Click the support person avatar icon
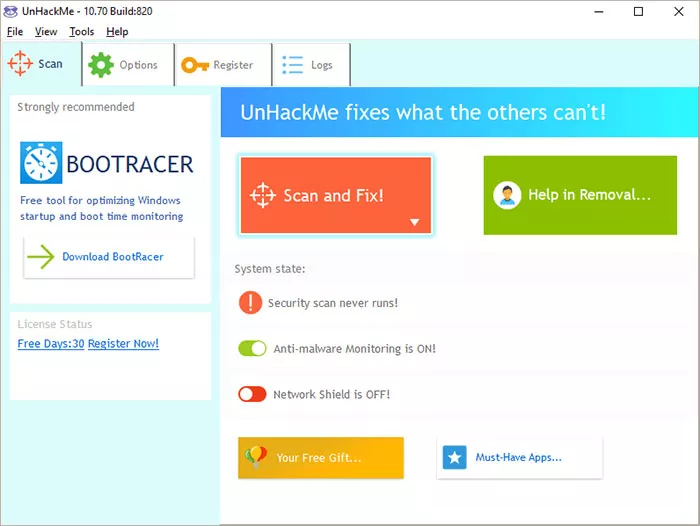This screenshot has height=526, width=700. [507, 195]
